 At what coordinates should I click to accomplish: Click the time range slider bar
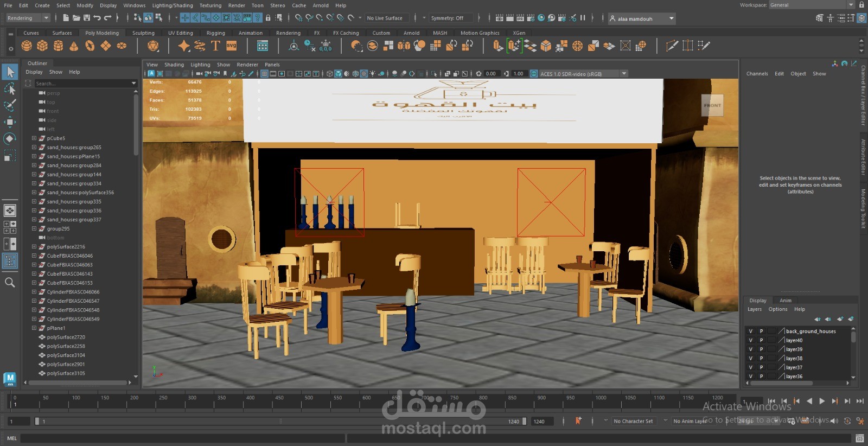pyautogui.click(x=280, y=421)
